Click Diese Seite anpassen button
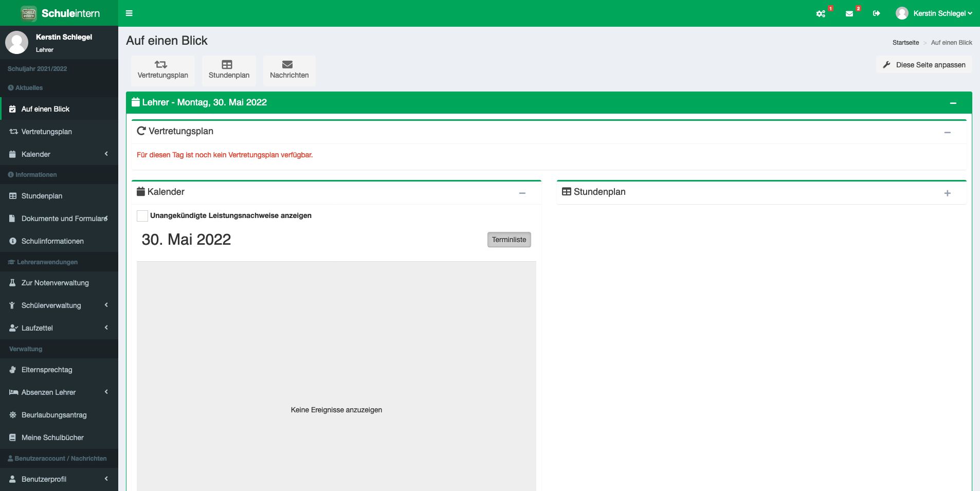The width and height of the screenshot is (980, 491). (x=924, y=65)
